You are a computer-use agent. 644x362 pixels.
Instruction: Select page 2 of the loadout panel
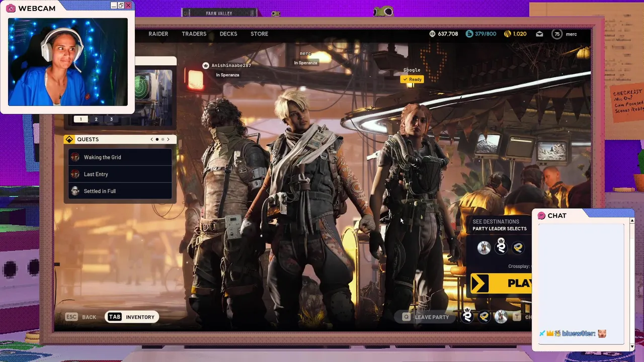click(x=96, y=119)
